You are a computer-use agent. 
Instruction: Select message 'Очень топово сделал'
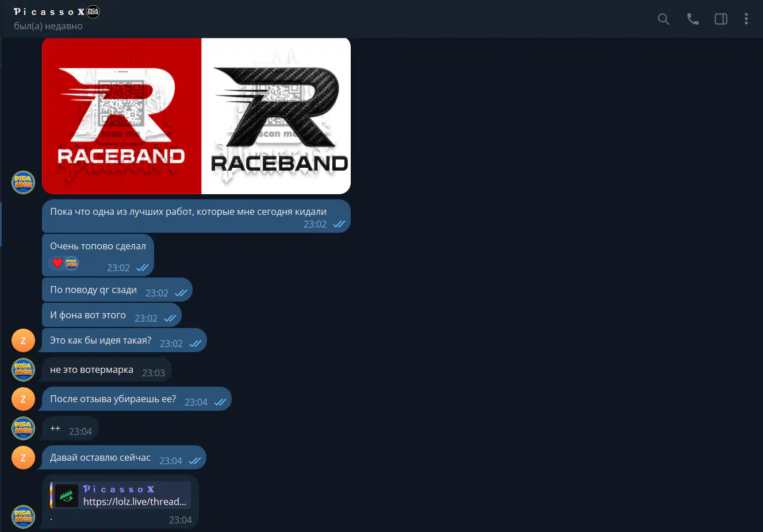98,255
